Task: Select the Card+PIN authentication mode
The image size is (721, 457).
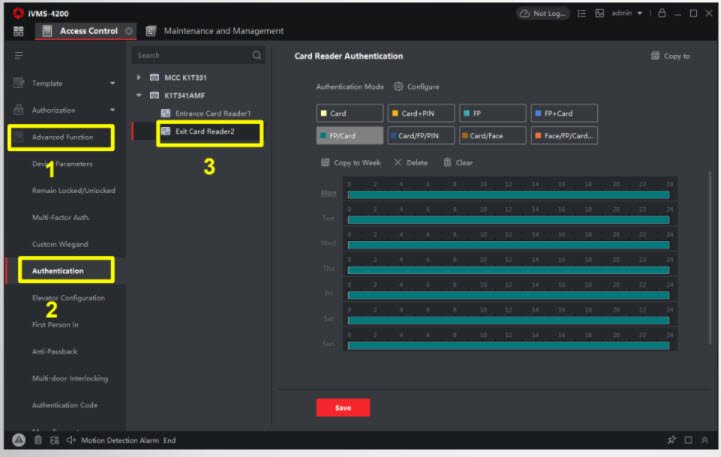Action: click(420, 113)
